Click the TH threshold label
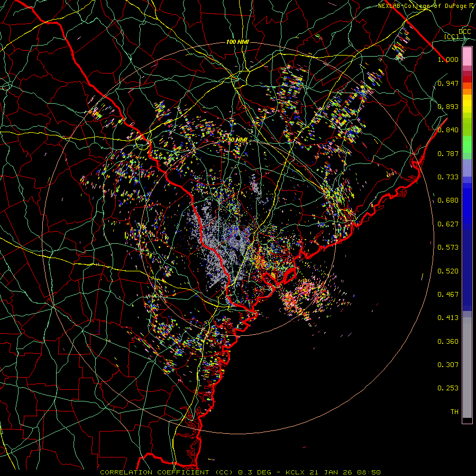 [454, 412]
